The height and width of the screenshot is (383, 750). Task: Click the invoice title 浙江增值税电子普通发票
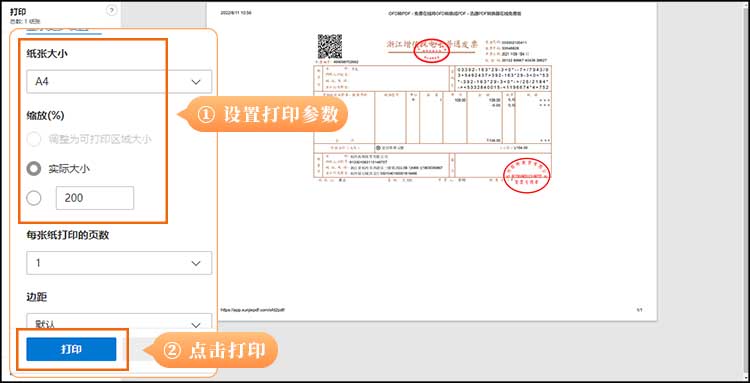(x=432, y=44)
